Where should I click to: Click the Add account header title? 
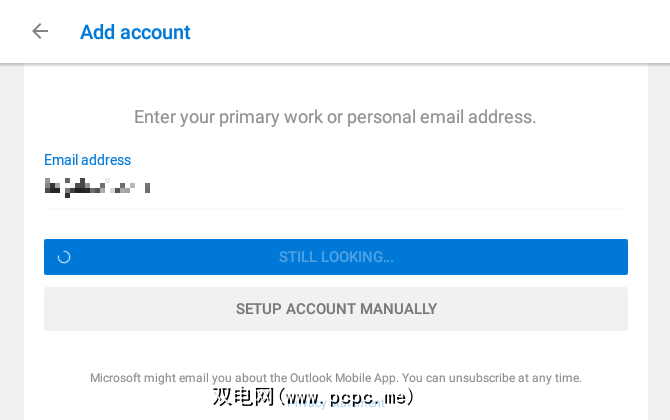pyautogui.click(x=135, y=32)
